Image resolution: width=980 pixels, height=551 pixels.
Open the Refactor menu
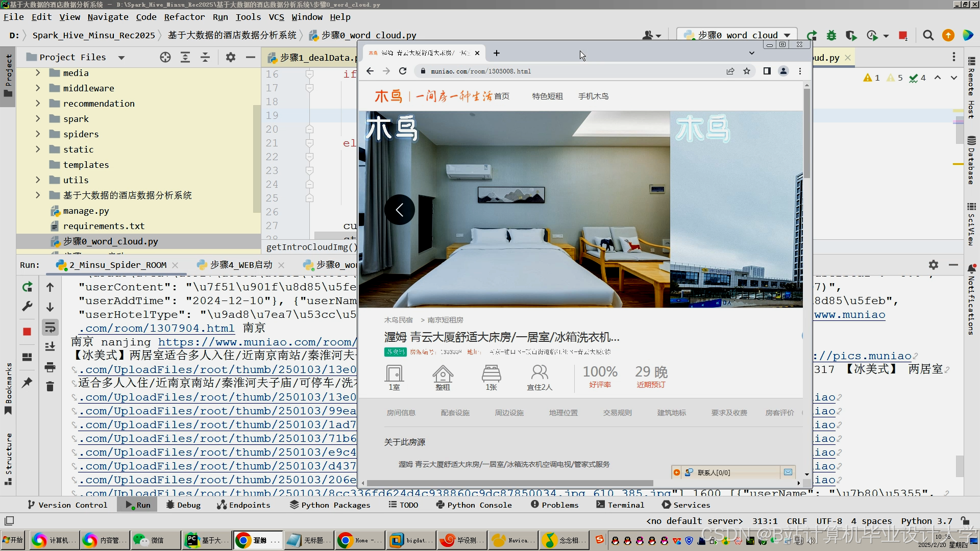184,17
